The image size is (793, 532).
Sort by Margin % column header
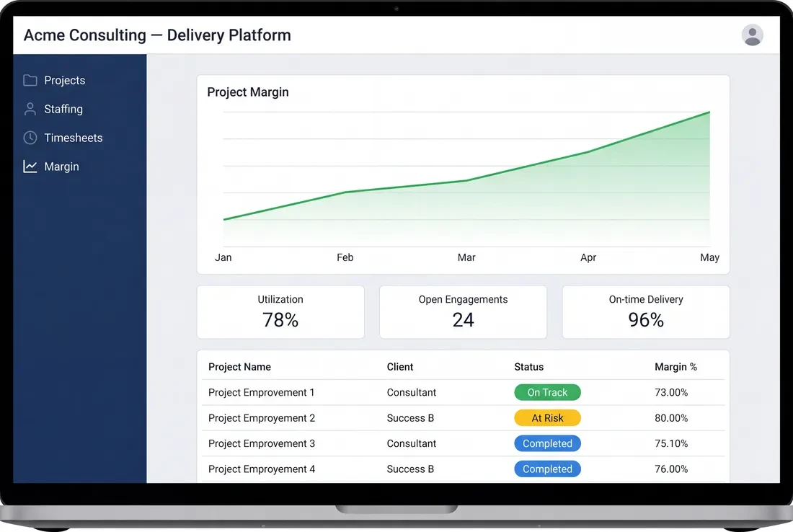click(x=675, y=367)
